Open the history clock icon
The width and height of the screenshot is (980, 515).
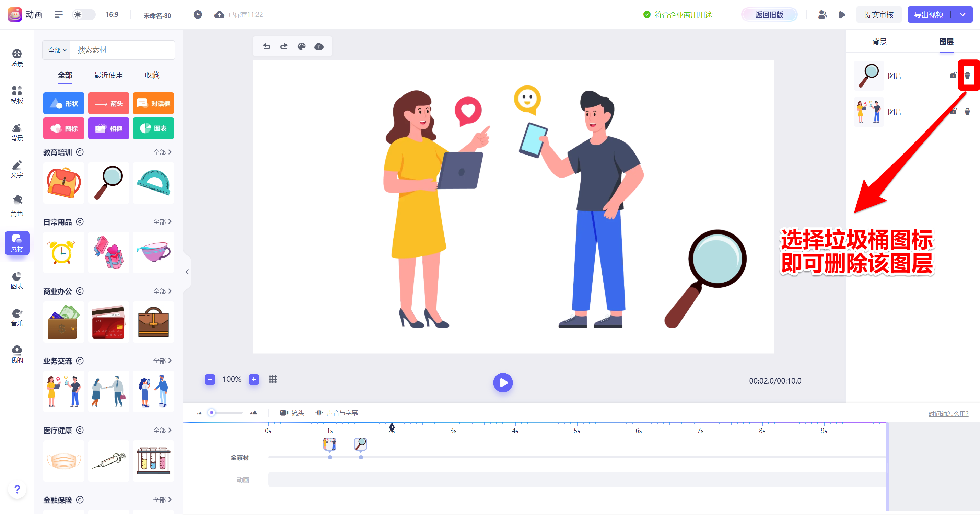pos(197,14)
